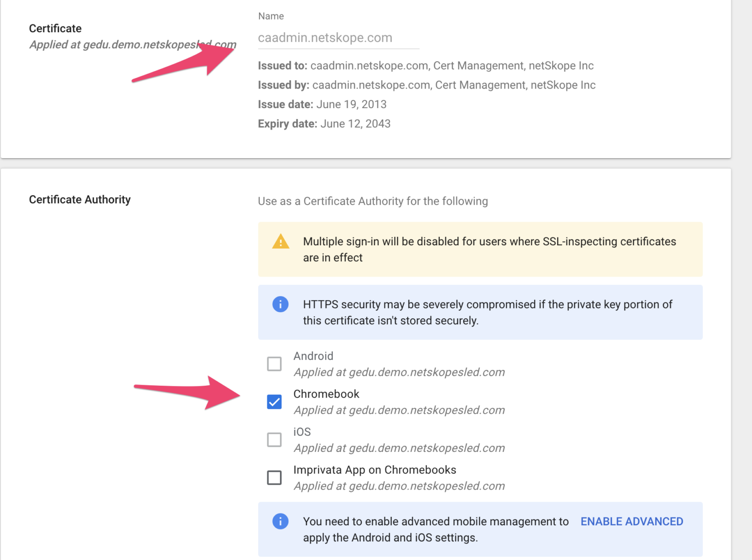The width and height of the screenshot is (752, 560).
Task: Disable the Chromebook certificate authority checkbox
Action: point(275,401)
